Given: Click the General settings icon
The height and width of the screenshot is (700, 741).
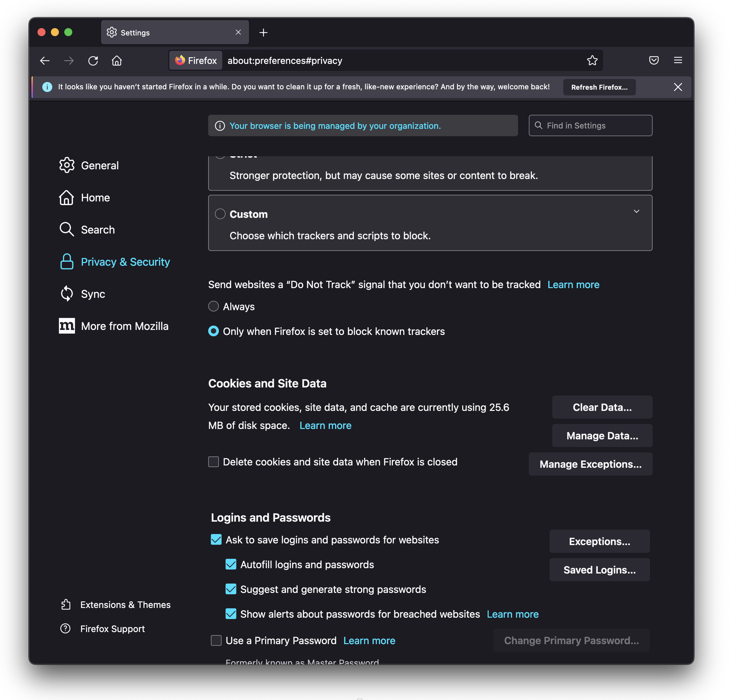Looking at the screenshot, I should point(66,165).
